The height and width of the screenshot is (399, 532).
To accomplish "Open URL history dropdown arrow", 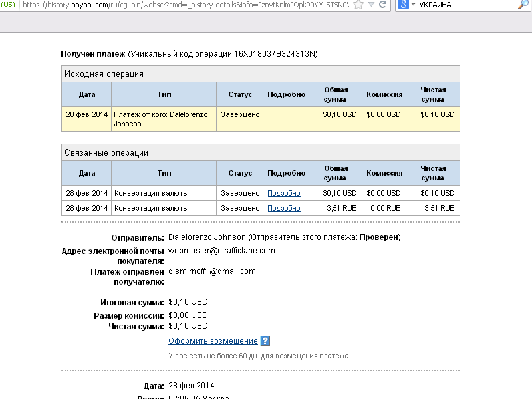I will (371, 5).
